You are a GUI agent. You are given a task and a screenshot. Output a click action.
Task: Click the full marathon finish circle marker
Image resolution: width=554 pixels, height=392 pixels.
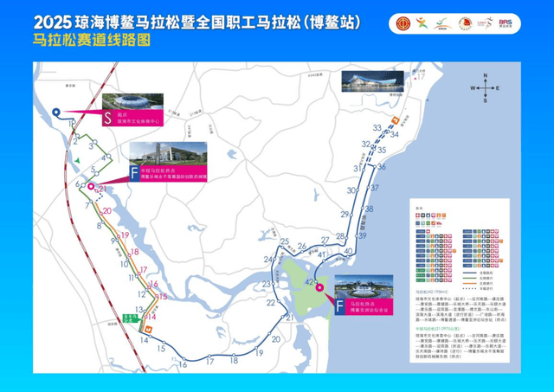[319, 287]
